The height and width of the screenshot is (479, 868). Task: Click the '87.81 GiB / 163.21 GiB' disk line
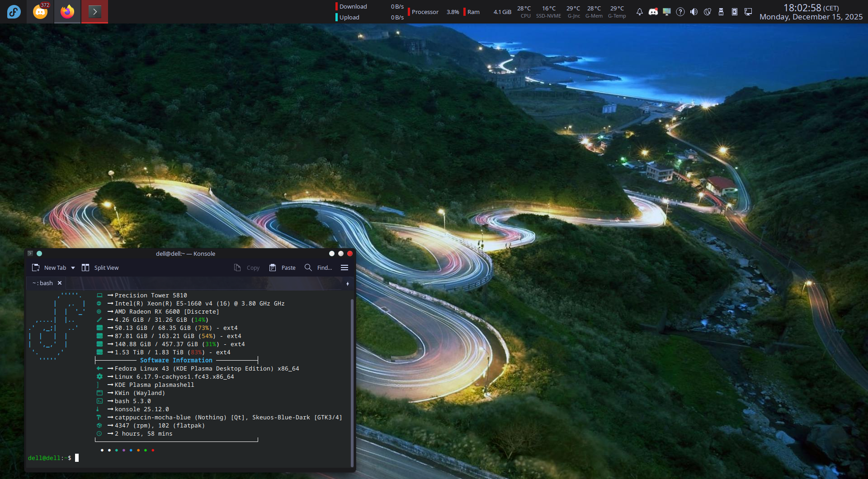tap(178, 336)
